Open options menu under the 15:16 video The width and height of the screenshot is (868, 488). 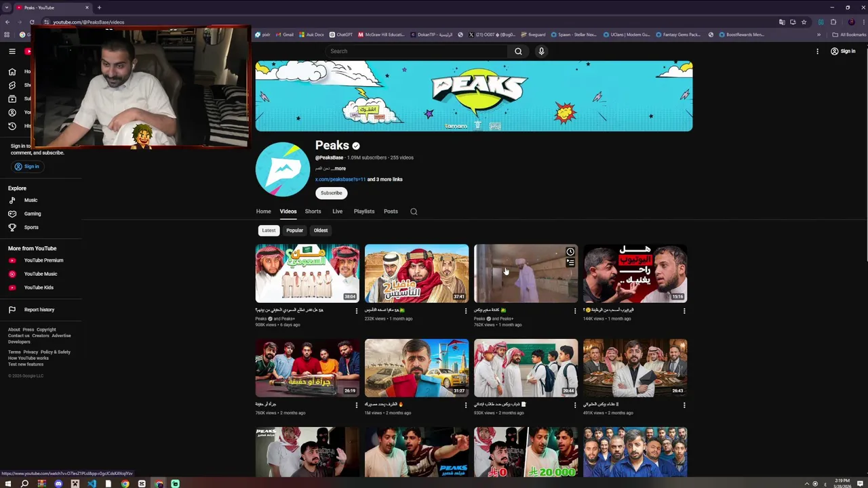point(684,311)
